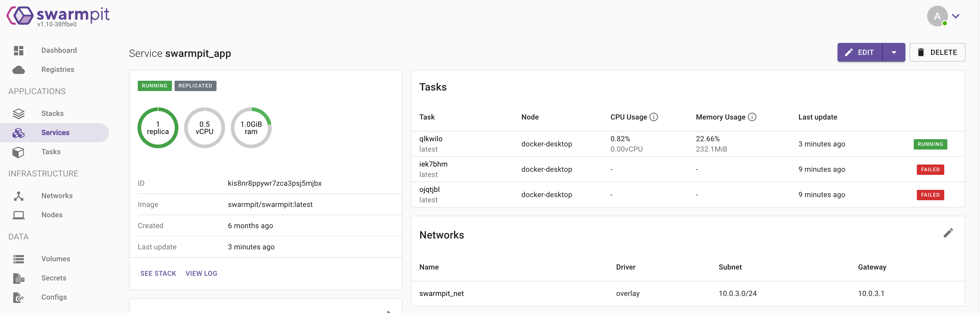
Task: Open task qlkwilo row
Action: click(x=688, y=144)
